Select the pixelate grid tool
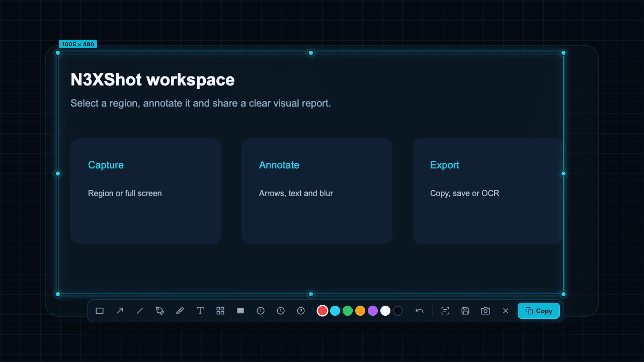644x362 pixels. coord(220,311)
